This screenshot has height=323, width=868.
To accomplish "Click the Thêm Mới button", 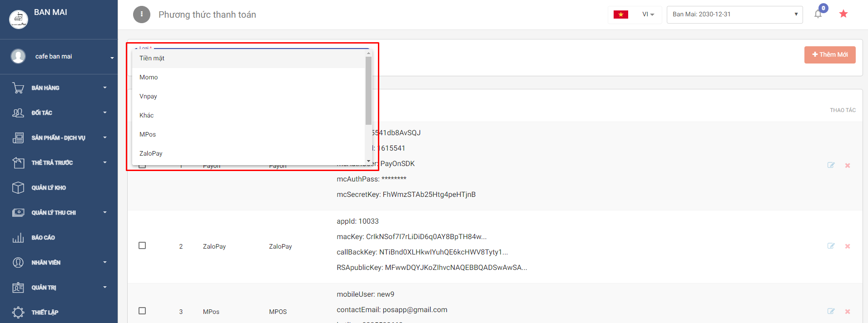I will click(x=830, y=55).
